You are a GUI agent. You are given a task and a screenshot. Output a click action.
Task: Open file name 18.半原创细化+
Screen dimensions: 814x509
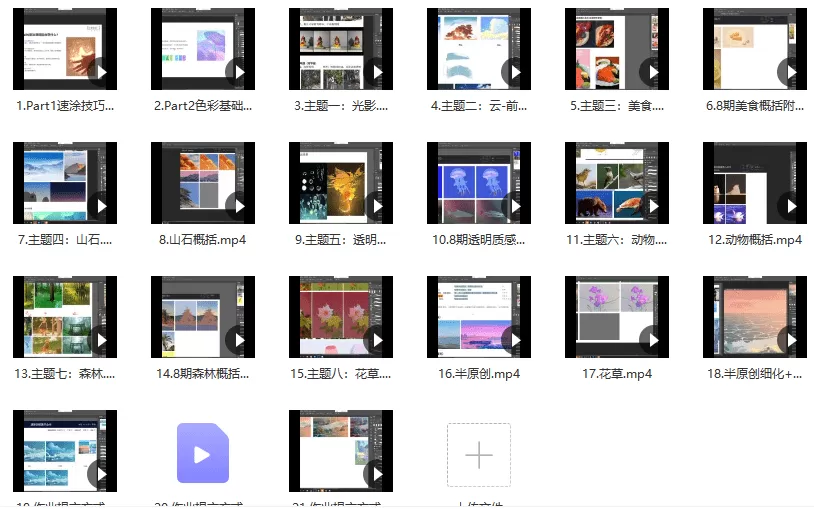pos(755,374)
